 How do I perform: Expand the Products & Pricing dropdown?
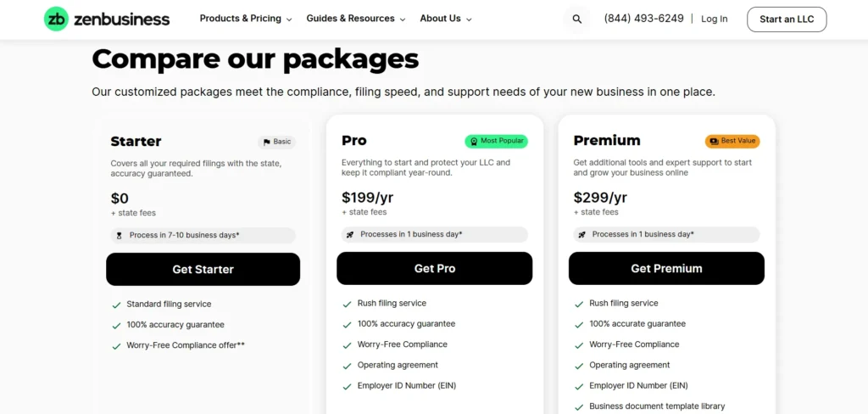[246, 19]
